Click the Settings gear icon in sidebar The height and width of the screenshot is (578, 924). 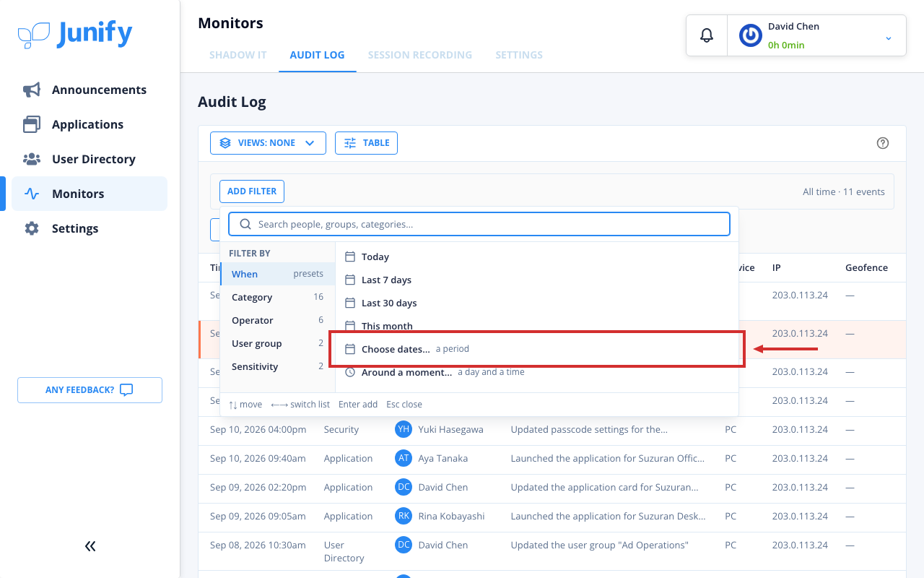(x=32, y=228)
